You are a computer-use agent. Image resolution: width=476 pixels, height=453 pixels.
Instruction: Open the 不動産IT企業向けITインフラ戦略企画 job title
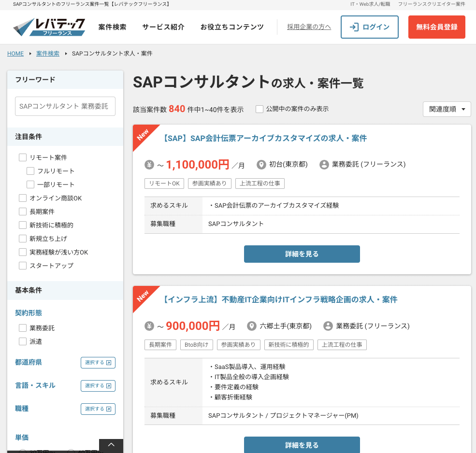[x=279, y=300]
